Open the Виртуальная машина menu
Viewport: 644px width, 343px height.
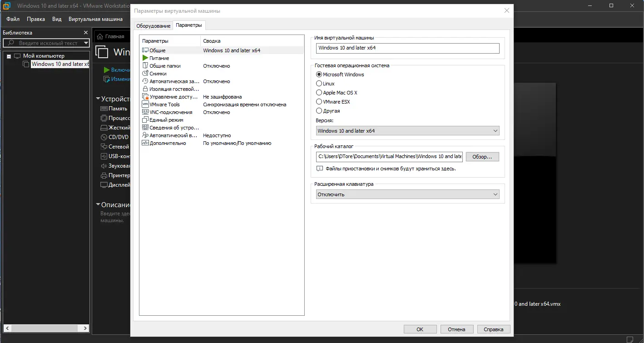click(95, 19)
